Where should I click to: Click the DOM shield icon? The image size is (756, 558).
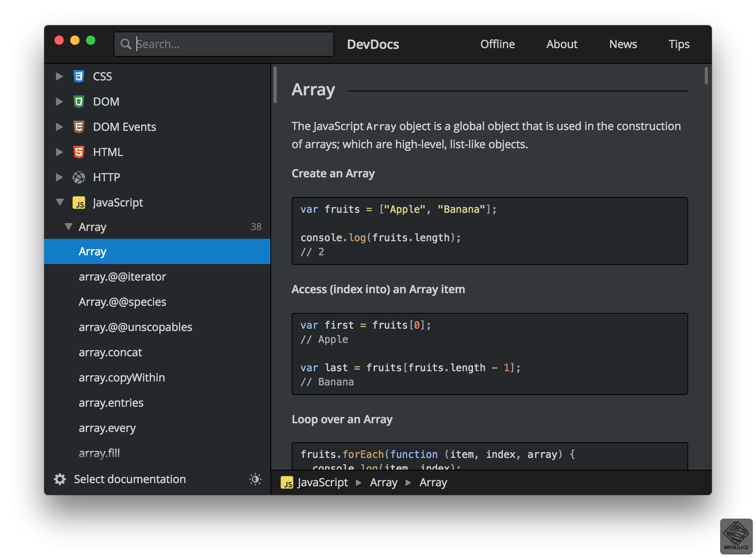(x=79, y=101)
